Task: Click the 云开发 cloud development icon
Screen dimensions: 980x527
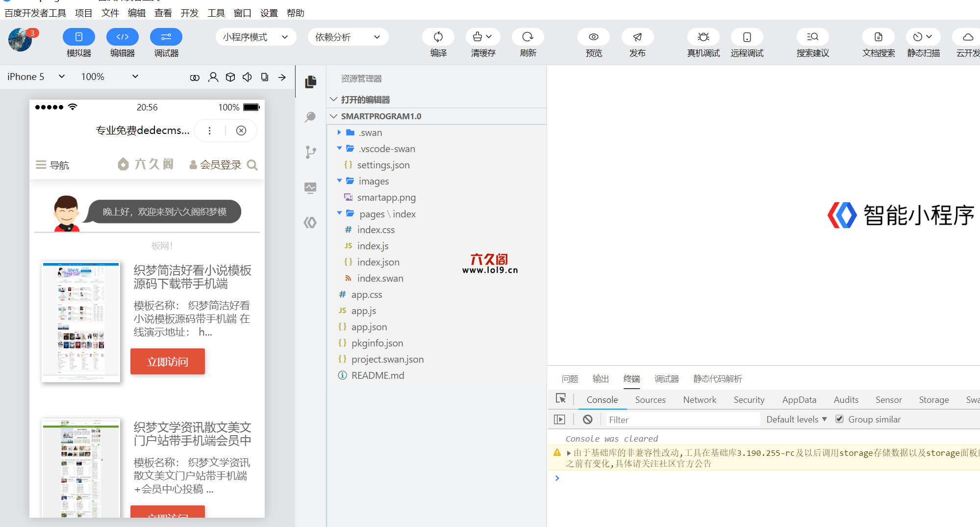Action: (967, 37)
